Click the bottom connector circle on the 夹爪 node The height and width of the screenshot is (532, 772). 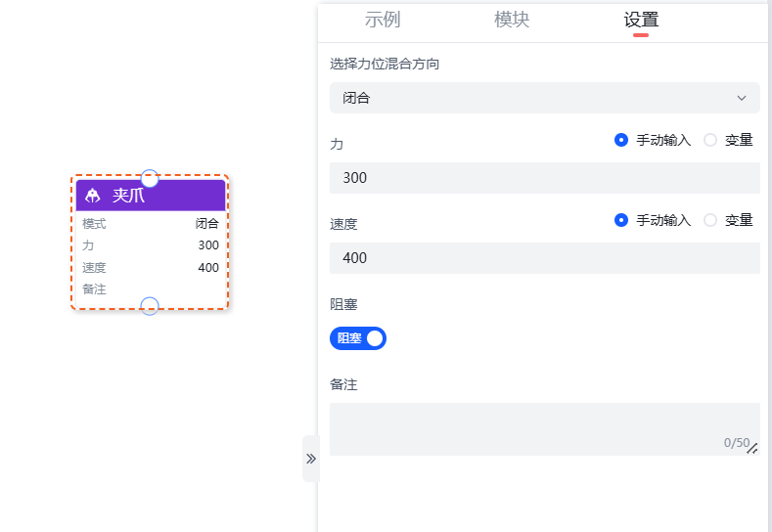(150, 306)
